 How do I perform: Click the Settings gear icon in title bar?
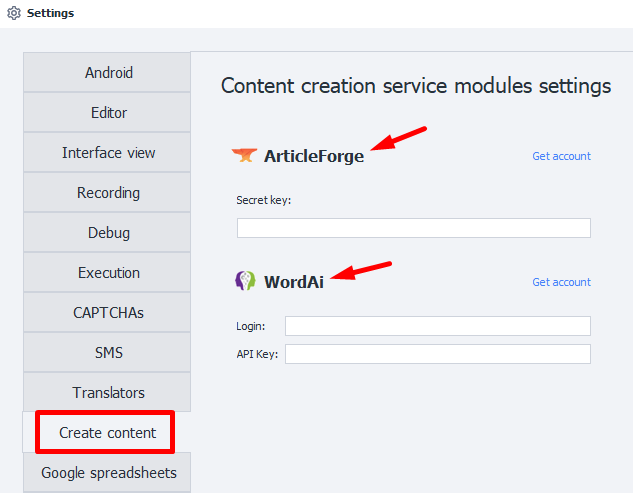[14, 14]
